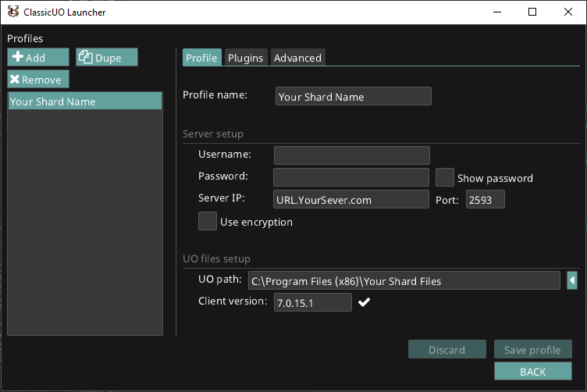Click into the Username field
587x392 pixels.
point(352,155)
